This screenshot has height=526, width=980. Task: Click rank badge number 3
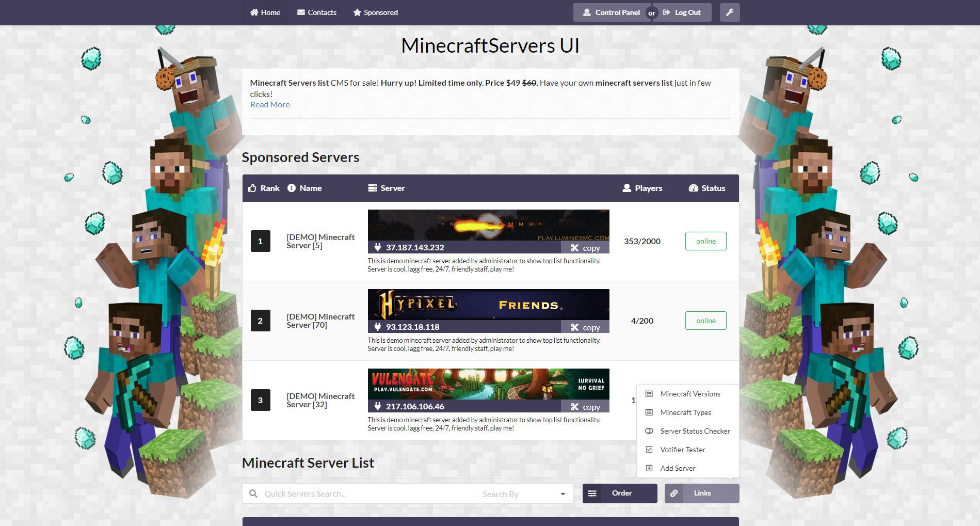click(x=260, y=400)
